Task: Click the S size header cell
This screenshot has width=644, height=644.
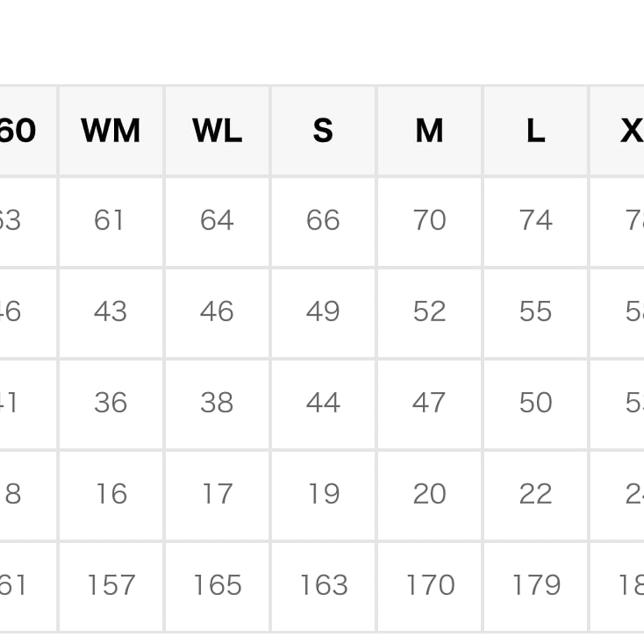Action: click(x=323, y=131)
